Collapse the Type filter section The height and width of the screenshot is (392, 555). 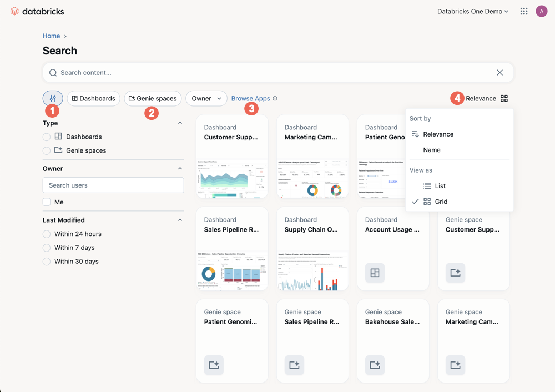[179, 122]
